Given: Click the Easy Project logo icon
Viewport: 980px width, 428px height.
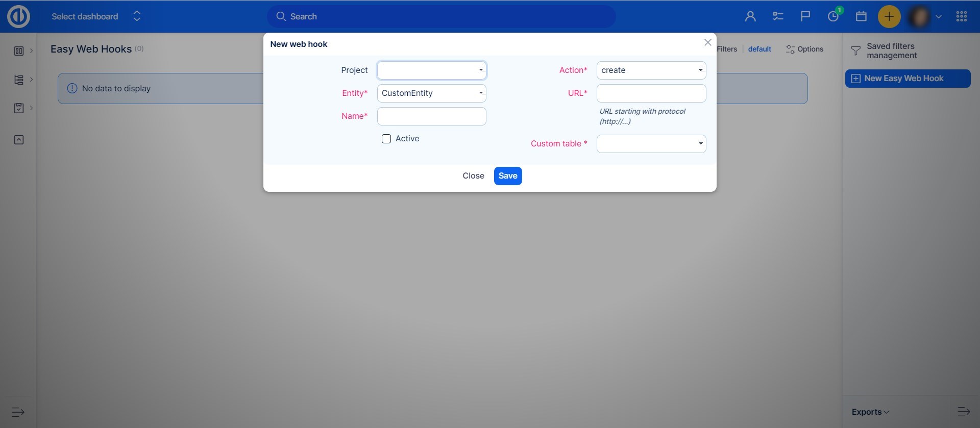Looking at the screenshot, I should [18, 16].
